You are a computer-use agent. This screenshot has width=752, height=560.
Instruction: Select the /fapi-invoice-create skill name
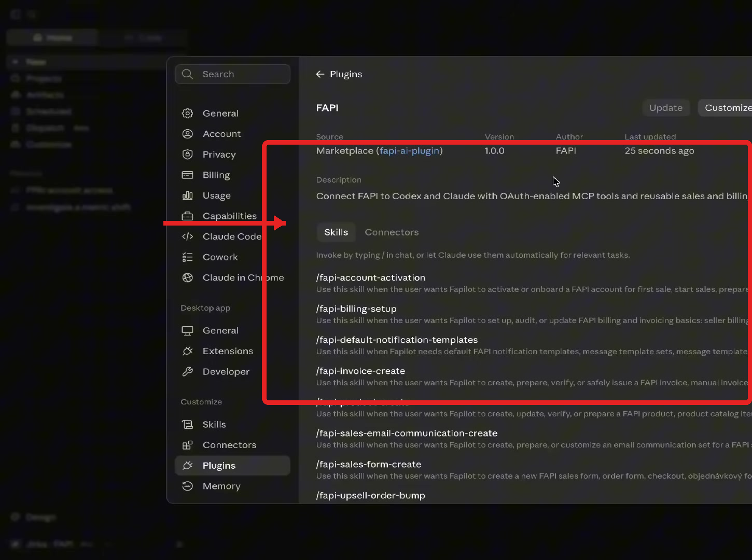tap(360, 371)
